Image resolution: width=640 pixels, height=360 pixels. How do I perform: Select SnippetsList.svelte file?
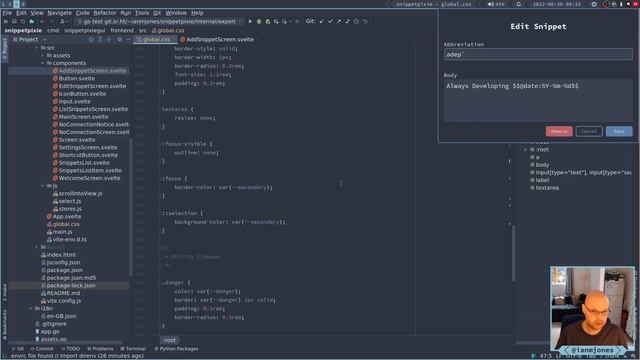81,163
